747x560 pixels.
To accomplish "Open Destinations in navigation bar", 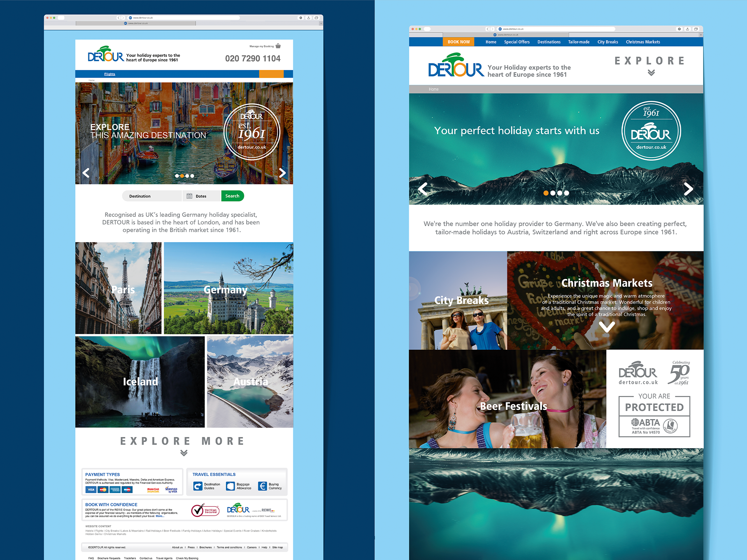I will pyautogui.click(x=549, y=42).
